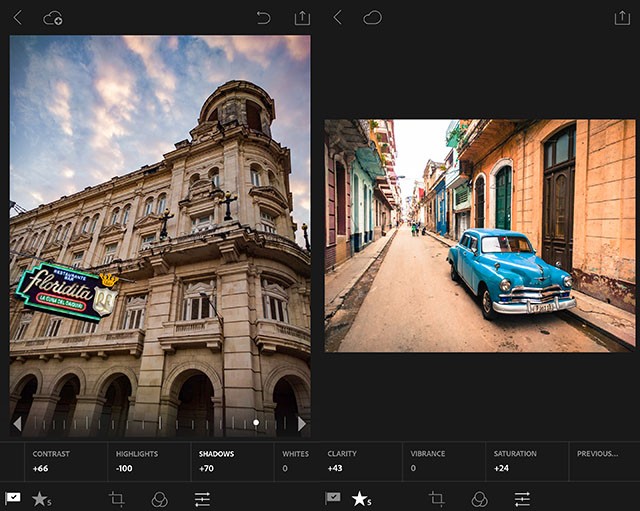The image size is (640, 511).
Task: Toggle the star rating in right panel
Action: [x=360, y=498]
